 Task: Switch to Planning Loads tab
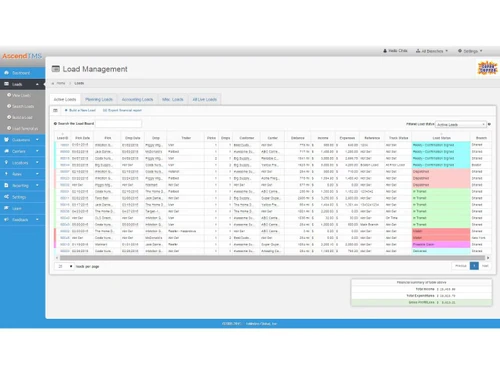click(99, 99)
